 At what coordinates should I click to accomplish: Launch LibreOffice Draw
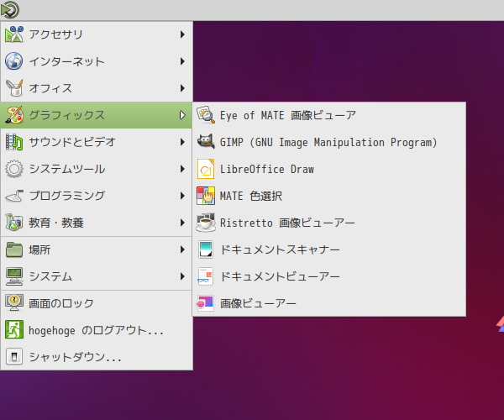point(329,169)
